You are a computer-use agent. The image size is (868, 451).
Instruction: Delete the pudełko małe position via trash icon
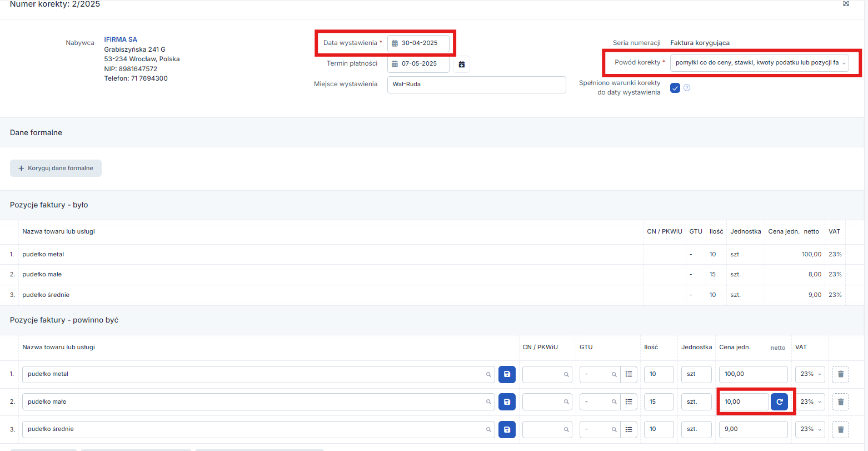(840, 402)
